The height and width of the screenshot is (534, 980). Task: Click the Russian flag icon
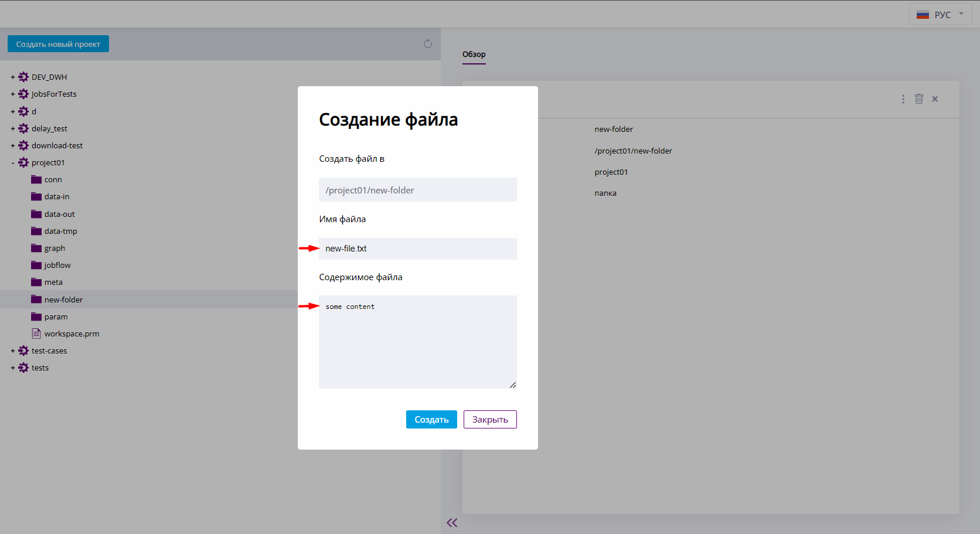point(923,15)
